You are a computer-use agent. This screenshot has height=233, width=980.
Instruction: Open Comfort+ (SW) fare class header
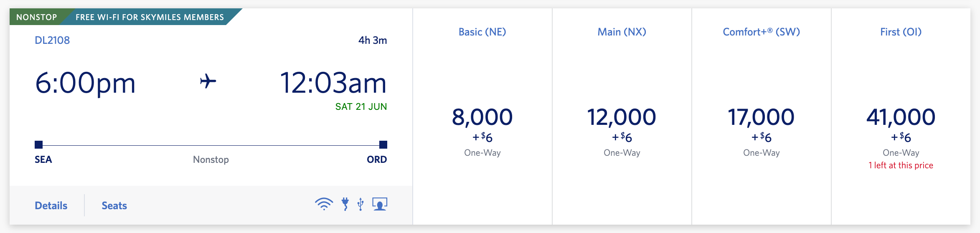pyautogui.click(x=761, y=32)
